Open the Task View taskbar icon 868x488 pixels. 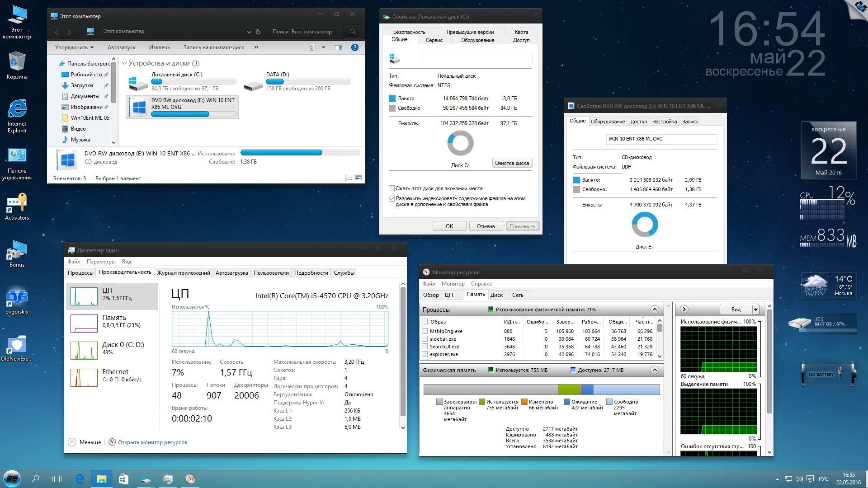tap(57, 479)
